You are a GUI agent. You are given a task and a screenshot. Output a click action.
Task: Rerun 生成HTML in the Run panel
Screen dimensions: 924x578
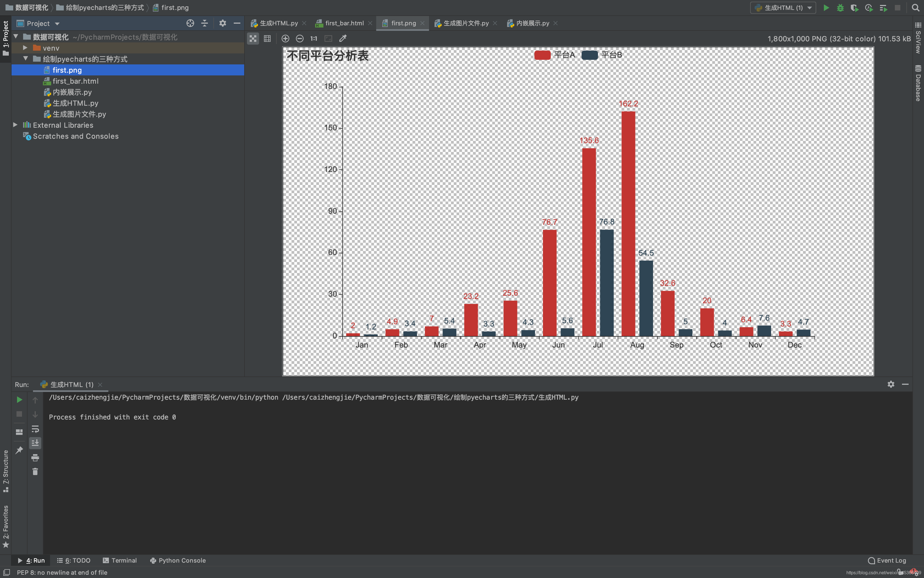click(19, 400)
